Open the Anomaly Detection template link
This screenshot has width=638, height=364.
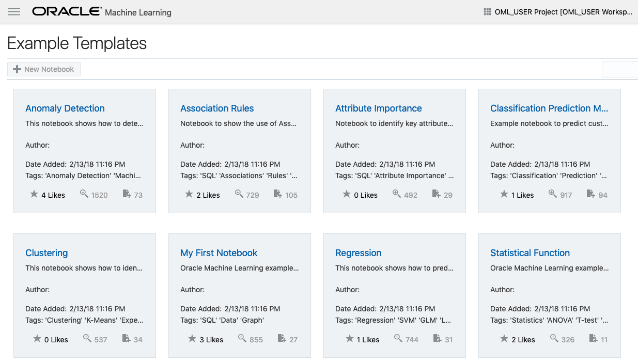65,108
